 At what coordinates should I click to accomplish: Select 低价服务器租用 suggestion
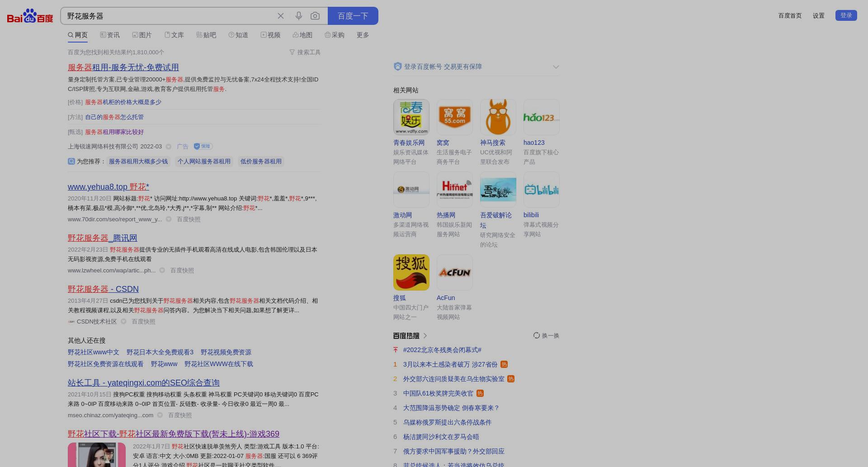(261, 162)
